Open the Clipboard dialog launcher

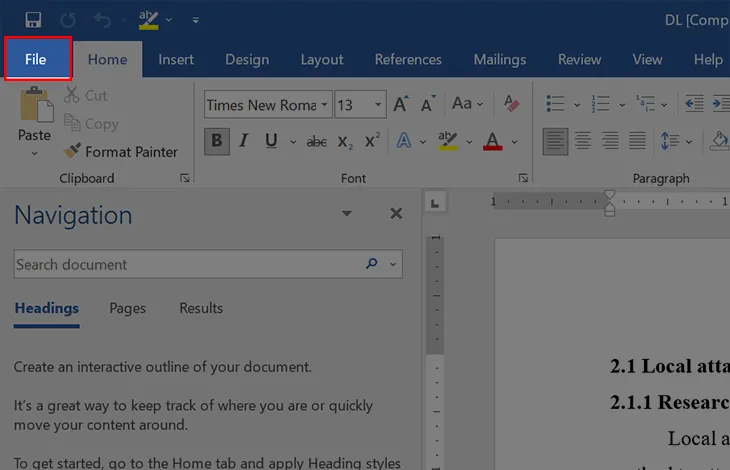click(x=185, y=178)
